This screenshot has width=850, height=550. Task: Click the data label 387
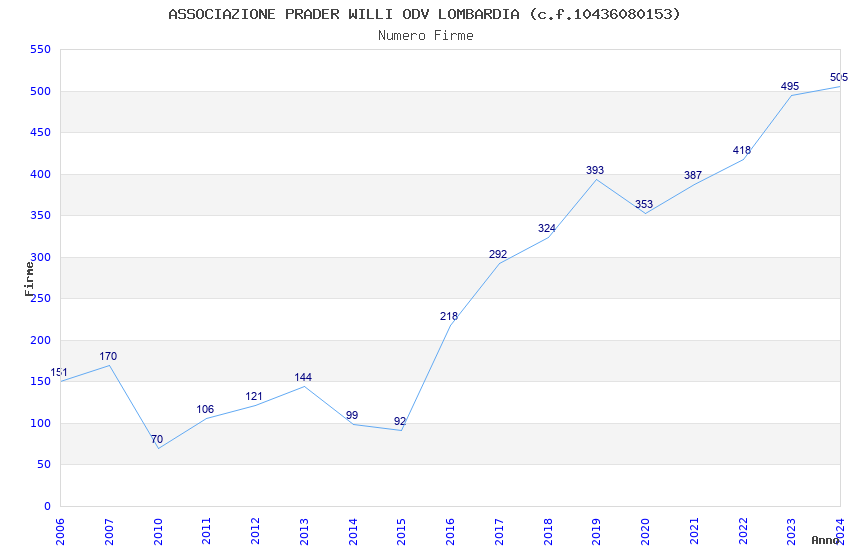pos(692,175)
